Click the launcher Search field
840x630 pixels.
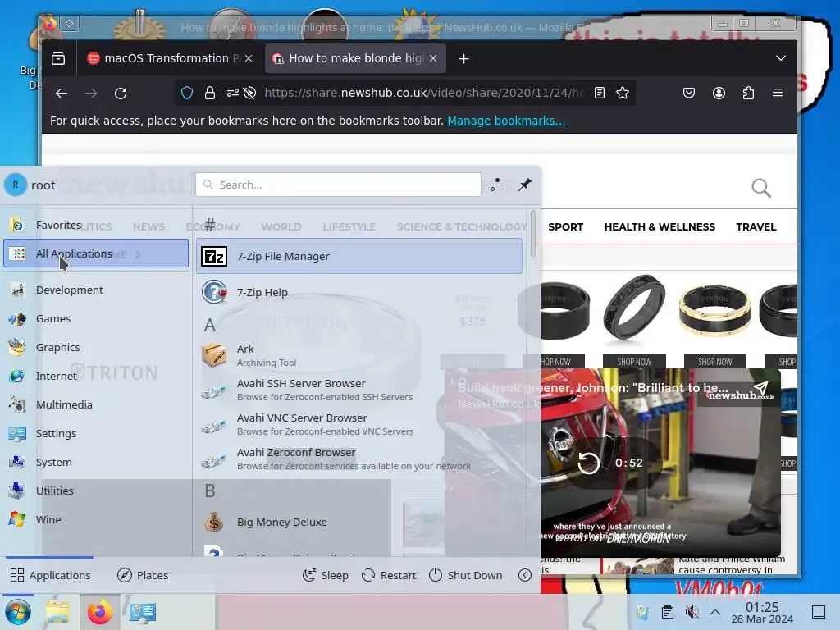[338, 185]
